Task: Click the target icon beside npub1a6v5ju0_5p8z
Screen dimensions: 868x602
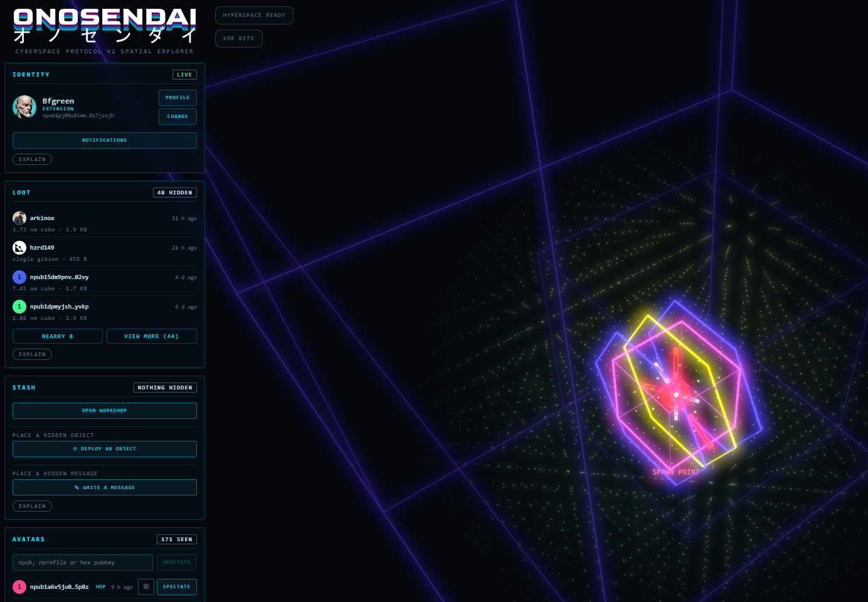Action: pos(146,587)
